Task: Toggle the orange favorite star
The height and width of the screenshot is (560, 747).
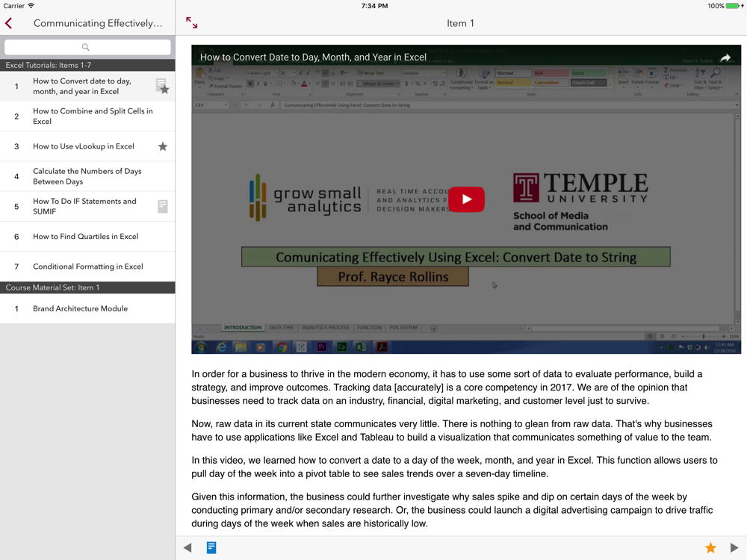Action: (710, 547)
